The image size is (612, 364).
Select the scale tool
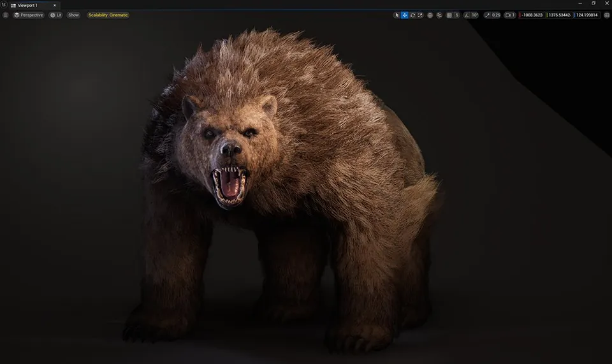pyautogui.click(x=420, y=15)
